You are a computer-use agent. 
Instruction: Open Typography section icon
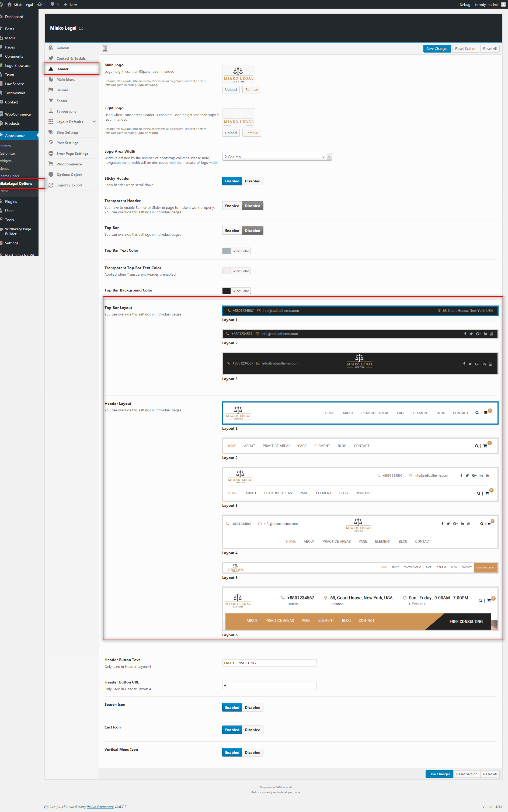pyautogui.click(x=51, y=111)
